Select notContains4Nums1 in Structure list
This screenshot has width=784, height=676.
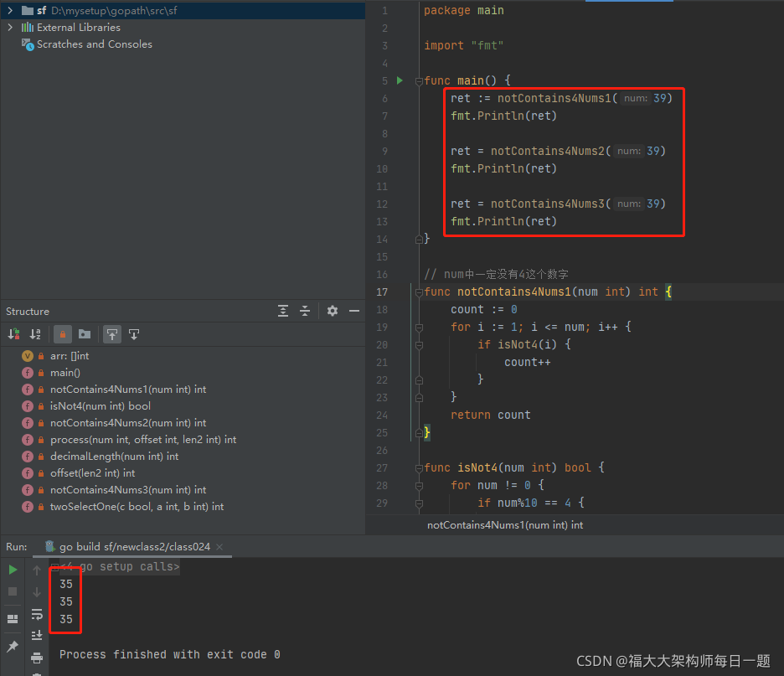[128, 390]
